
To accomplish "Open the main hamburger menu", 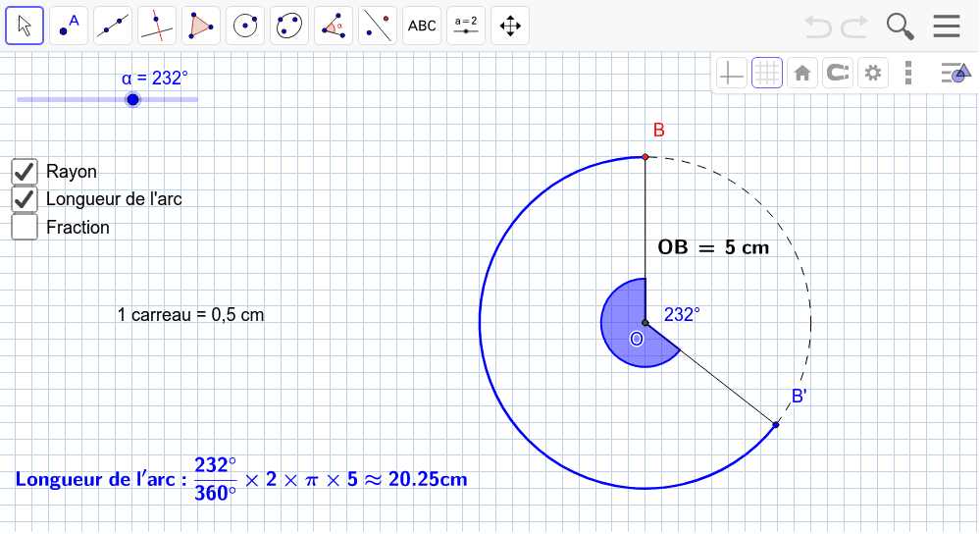I will (x=947, y=26).
